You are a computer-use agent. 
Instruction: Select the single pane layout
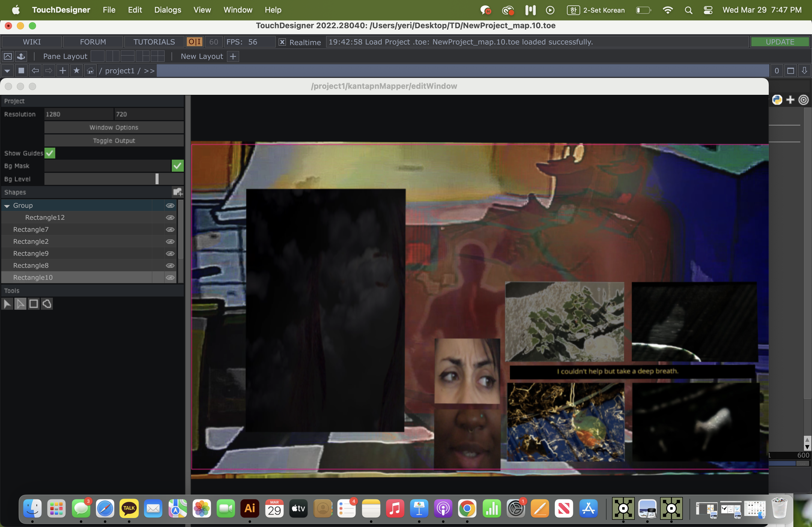(98, 56)
